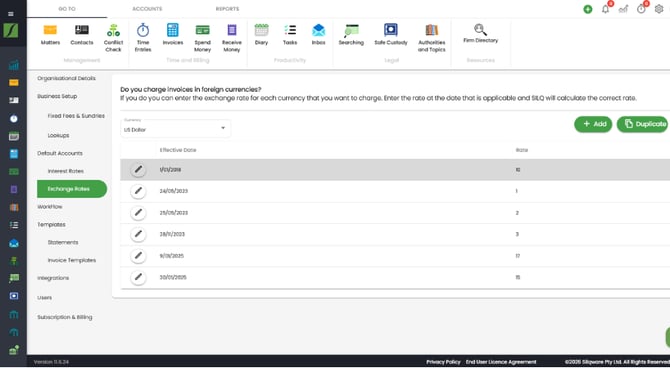670x368 pixels.
Task: Switch to the ACCOUNTS tab
Action: point(147,9)
